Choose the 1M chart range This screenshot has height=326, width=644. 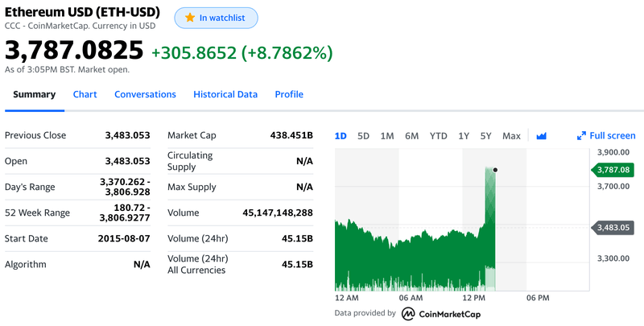387,136
